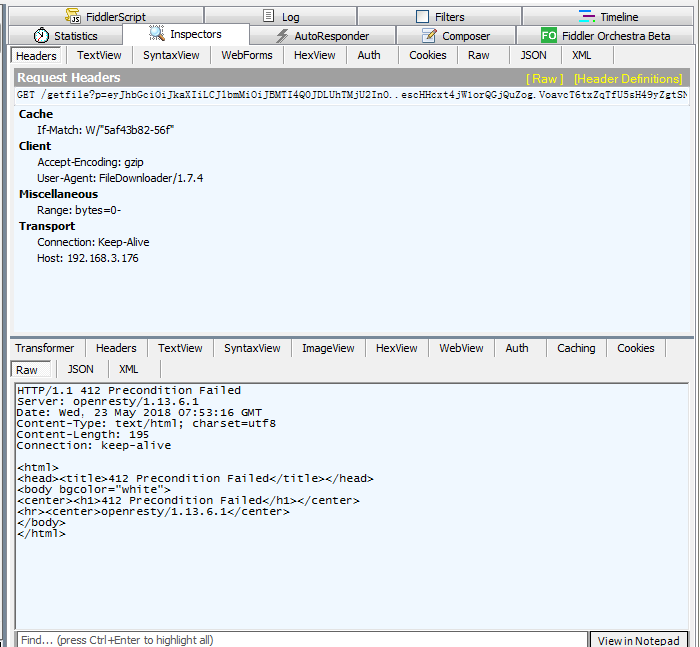Toggle the Filters checkbox

pos(422,17)
